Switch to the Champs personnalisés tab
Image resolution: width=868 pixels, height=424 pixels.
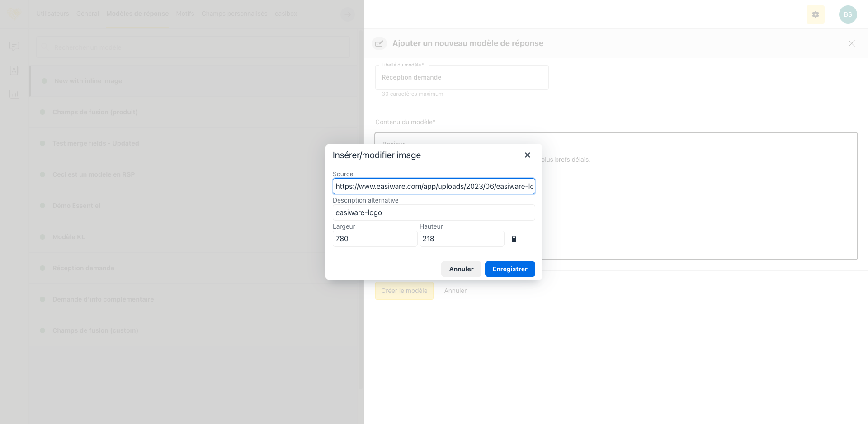click(x=234, y=14)
